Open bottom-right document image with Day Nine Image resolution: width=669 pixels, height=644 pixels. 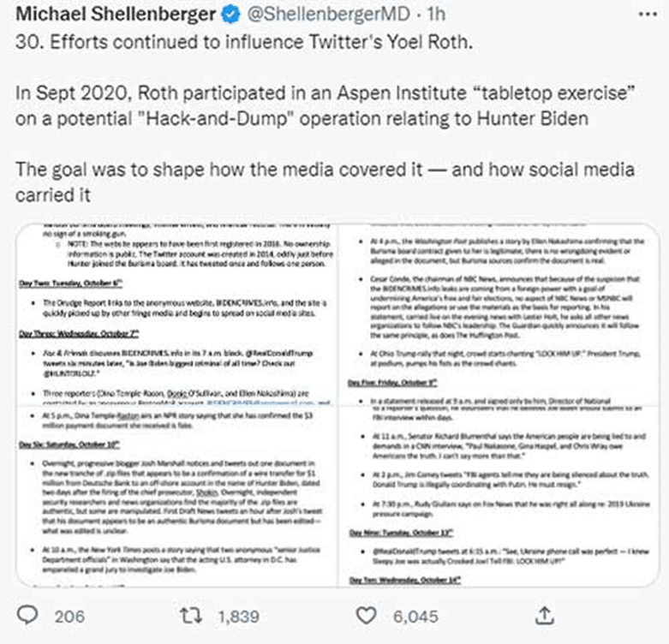pyautogui.click(x=499, y=497)
